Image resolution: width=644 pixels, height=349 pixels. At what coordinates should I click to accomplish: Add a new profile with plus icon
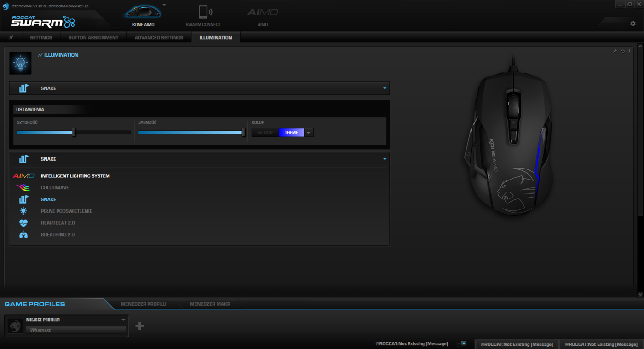pos(140,326)
